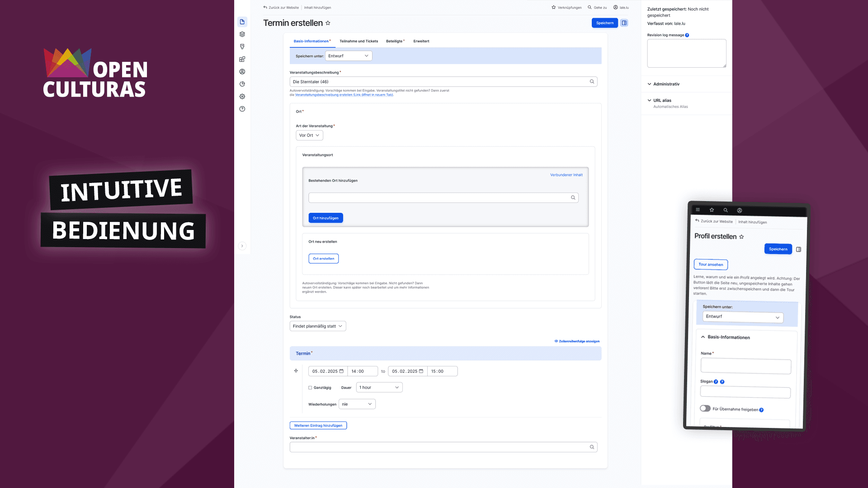
Task: Open the structure layers icon in sidebar
Action: click(x=242, y=34)
